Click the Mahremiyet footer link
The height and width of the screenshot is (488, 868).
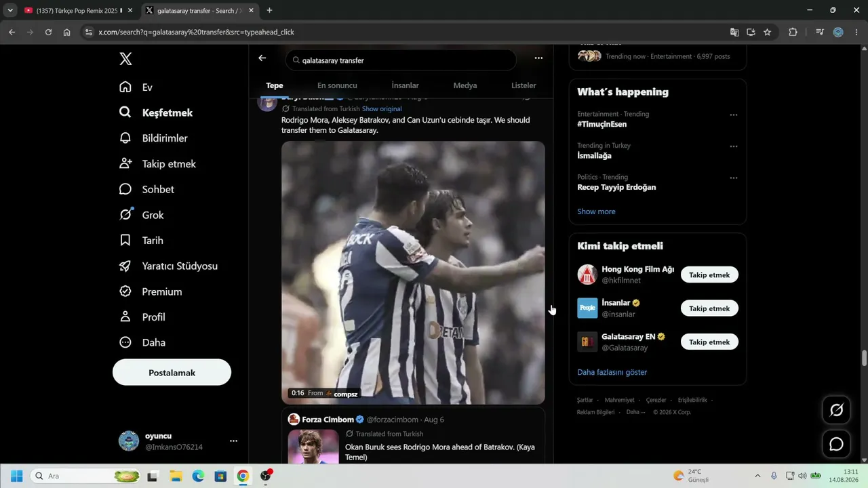tap(619, 400)
